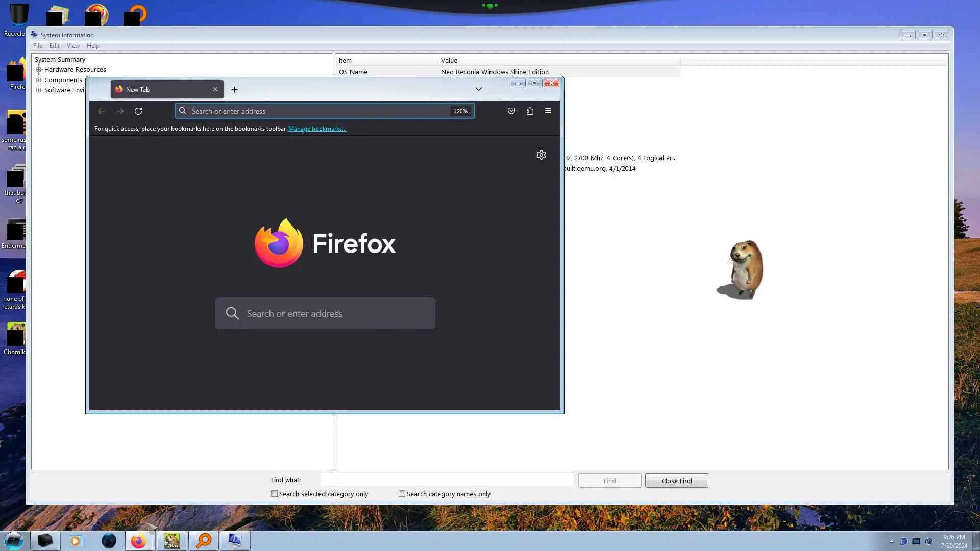Expand Hardware Resources tree node
980x551 pixels.
[x=39, y=70]
